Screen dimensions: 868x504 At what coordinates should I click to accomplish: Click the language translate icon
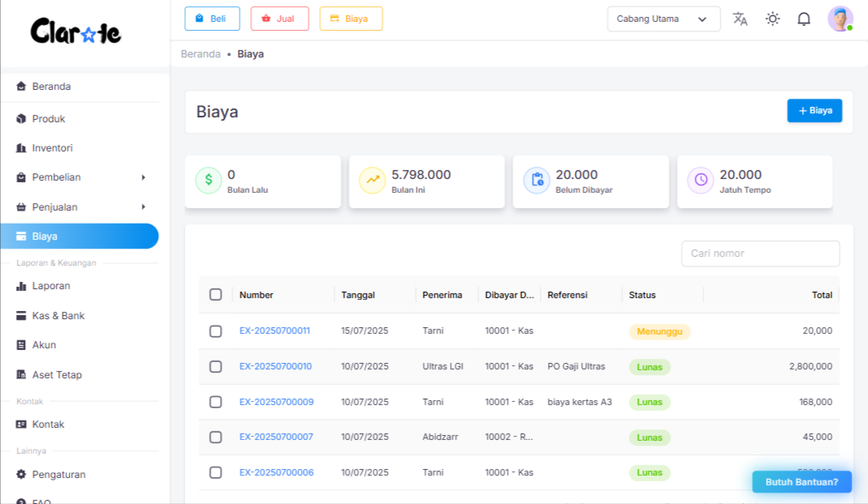click(740, 19)
